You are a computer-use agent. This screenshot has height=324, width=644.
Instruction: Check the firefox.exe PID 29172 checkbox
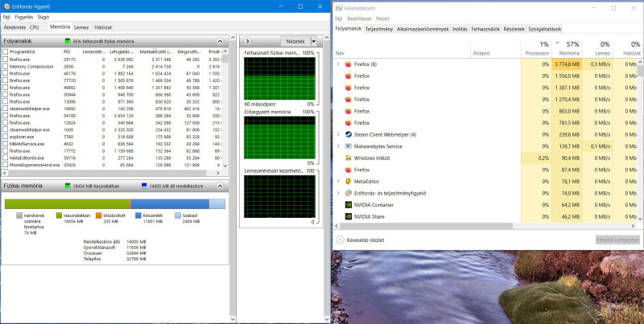(6, 59)
